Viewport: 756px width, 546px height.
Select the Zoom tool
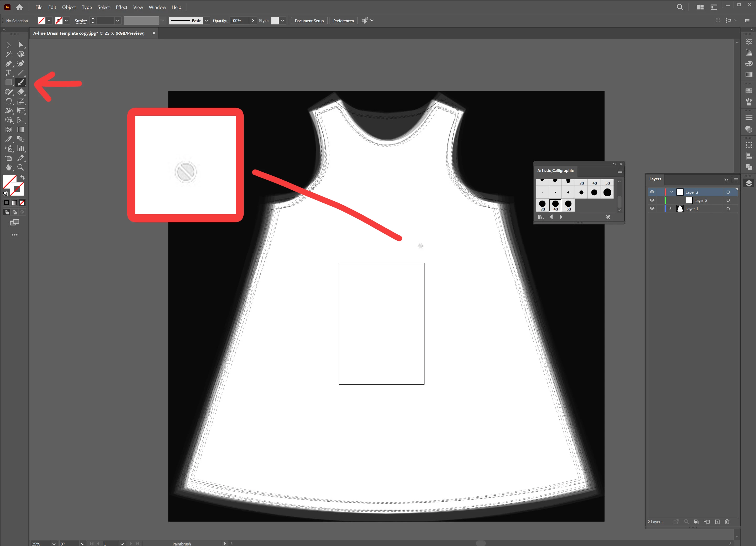tap(21, 167)
